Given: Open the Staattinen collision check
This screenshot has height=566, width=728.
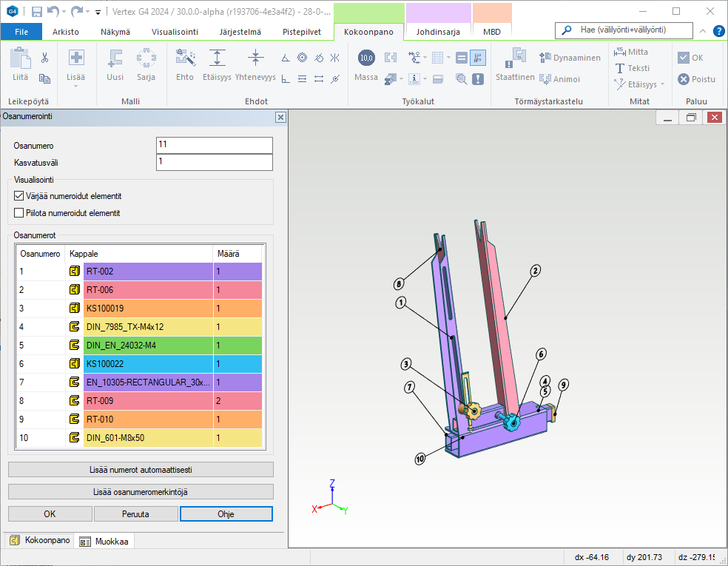Looking at the screenshot, I should pos(514,64).
